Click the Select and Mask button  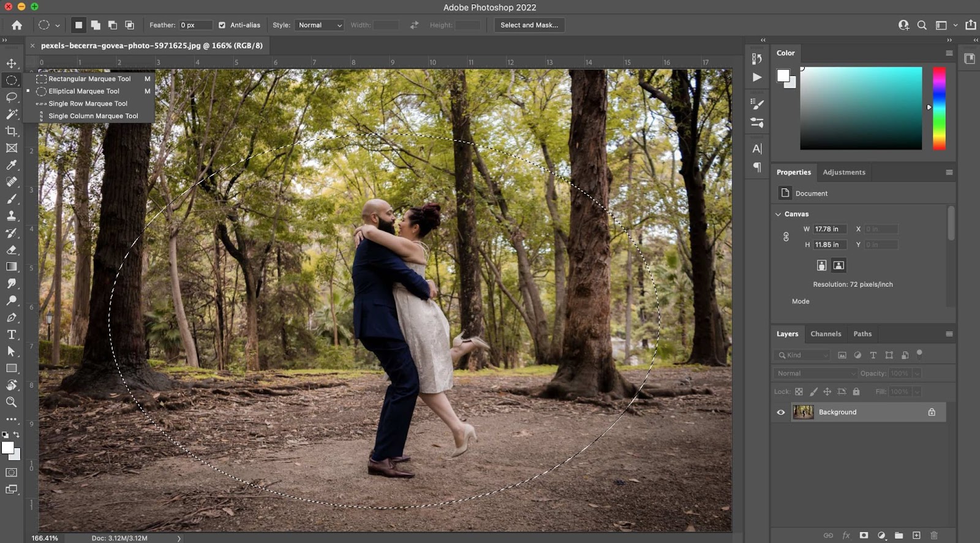tap(529, 25)
